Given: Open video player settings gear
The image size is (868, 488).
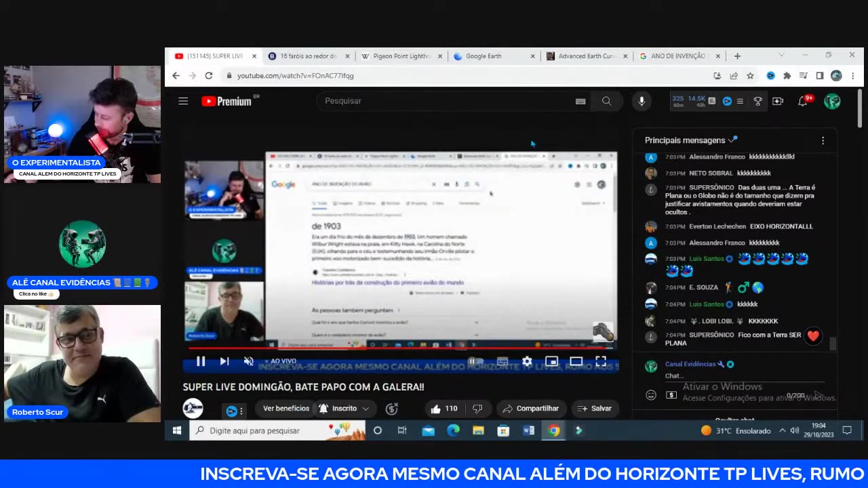Looking at the screenshot, I should point(527,361).
